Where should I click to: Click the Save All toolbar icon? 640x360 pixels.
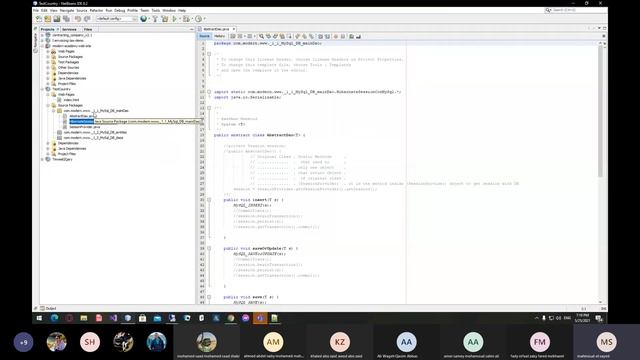(66, 19)
